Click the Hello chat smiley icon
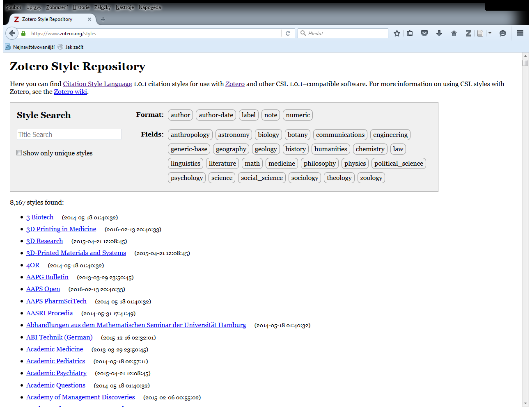This screenshot has width=532, height=410. pyautogui.click(x=502, y=33)
